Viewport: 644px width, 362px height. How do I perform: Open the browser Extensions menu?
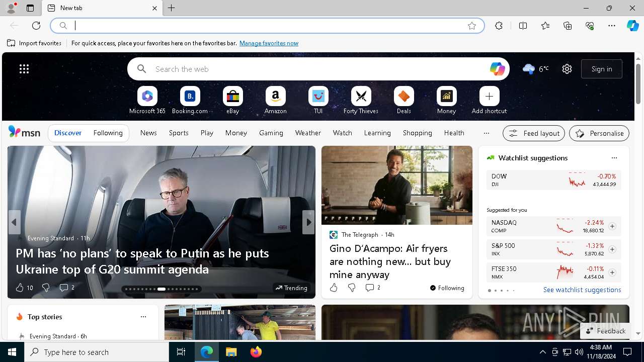click(499, 26)
